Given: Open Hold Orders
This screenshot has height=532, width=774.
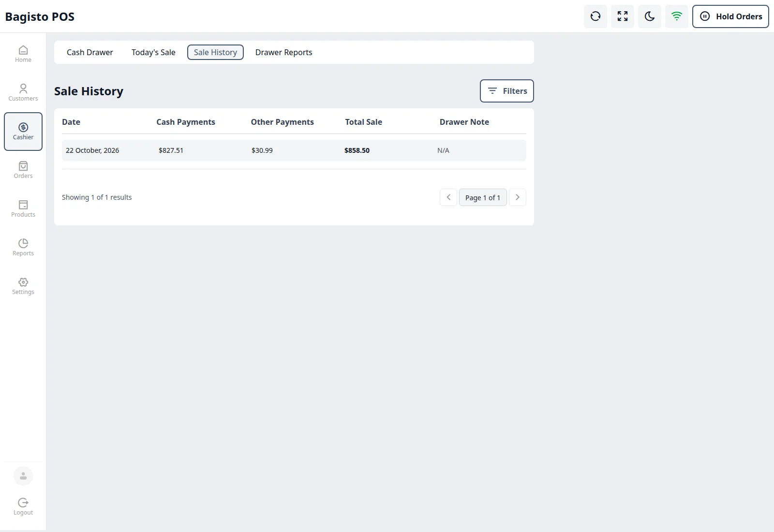Looking at the screenshot, I should tap(730, 16).
